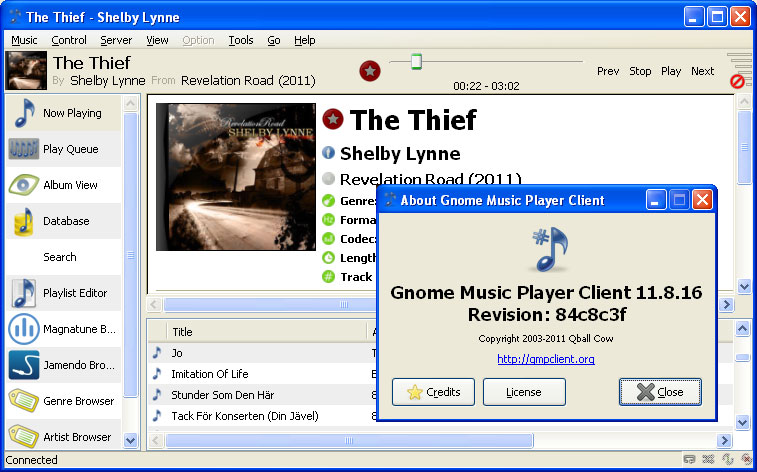757x472 pixels.
Task: Open the Server menu
Action: [x=116, y=40]
